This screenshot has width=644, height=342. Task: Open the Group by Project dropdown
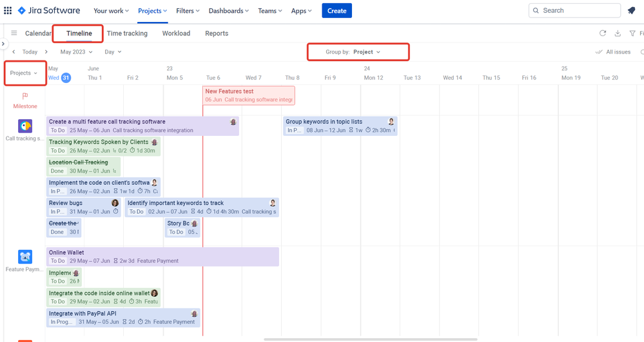tap(353, 52)
